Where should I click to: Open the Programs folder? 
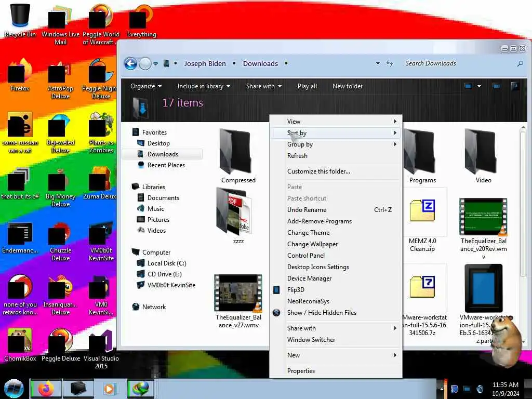click(x=422, y=156)
